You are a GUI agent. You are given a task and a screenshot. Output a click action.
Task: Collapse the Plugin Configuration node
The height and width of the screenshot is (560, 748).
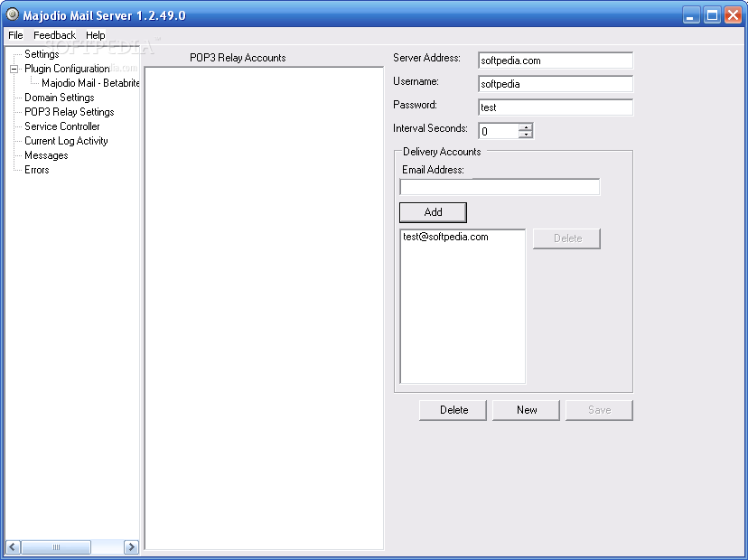[x=14, y=70]
